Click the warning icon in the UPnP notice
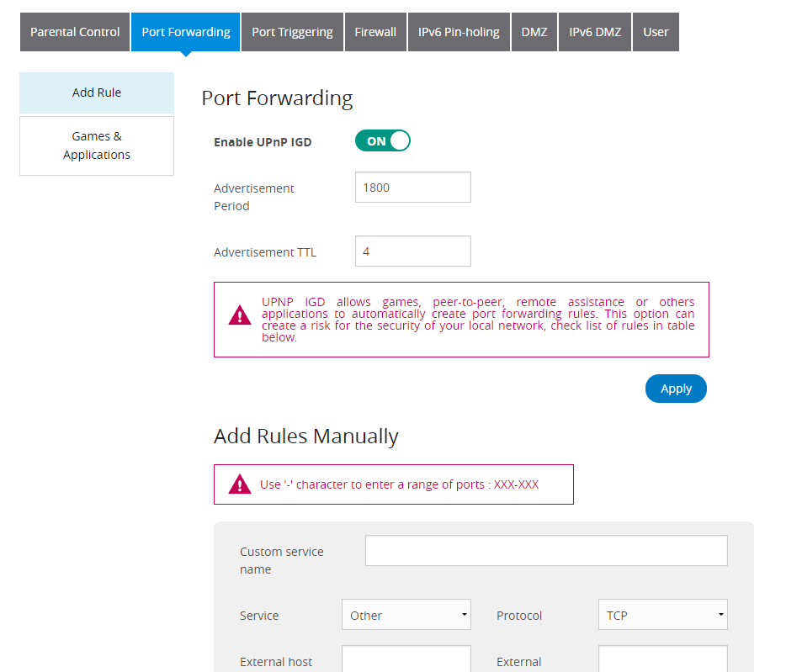The height and width of the screenshot is (672, 802). click(240, 315)
